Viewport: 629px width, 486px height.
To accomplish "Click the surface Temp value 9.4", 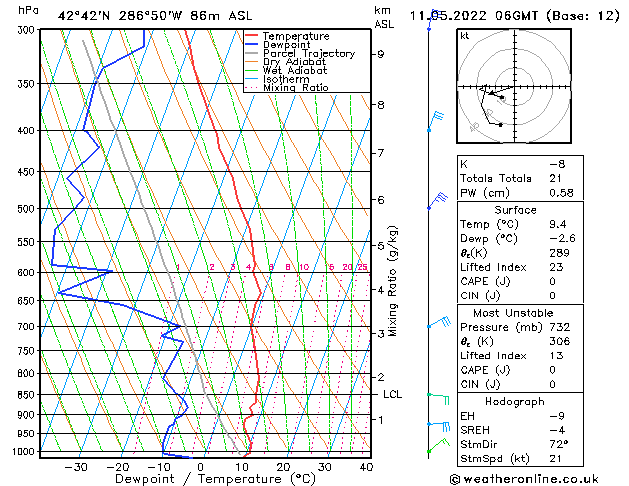I will (558, 224).
